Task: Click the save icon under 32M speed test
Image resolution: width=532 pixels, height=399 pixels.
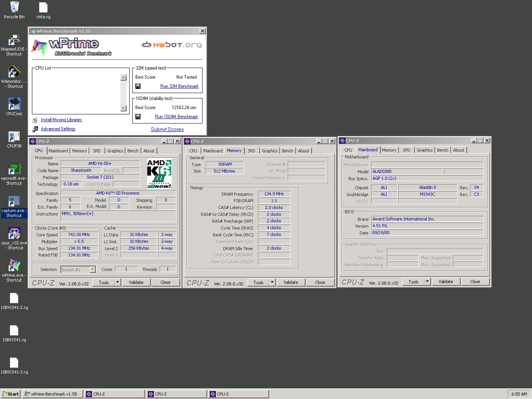Action: tap(138, 86)
